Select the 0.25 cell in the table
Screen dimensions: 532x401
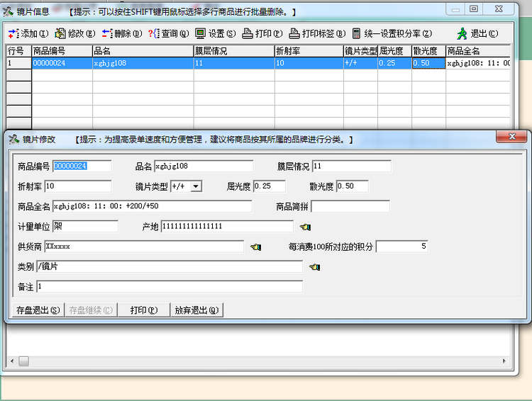(x=394, y=63)
